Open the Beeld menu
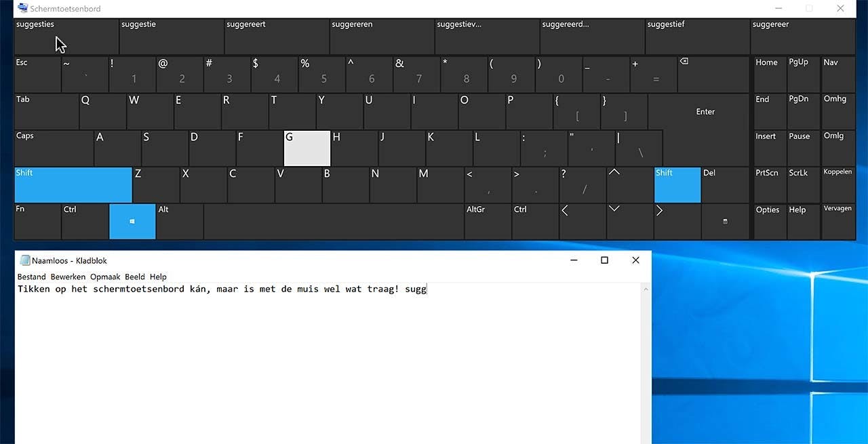868x444 pixels. (x=136, y=277)
